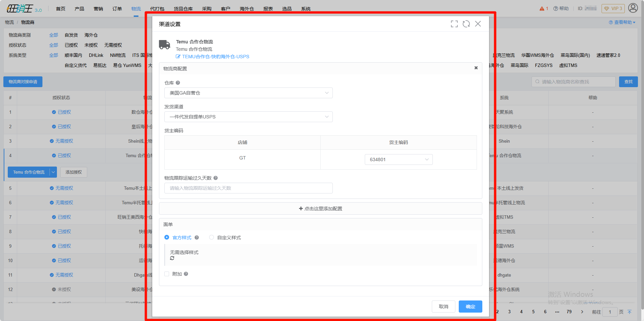Go to page 79 in pagination
The height and width of the screenshot is (321, 644).
click(x=569, y=312)
